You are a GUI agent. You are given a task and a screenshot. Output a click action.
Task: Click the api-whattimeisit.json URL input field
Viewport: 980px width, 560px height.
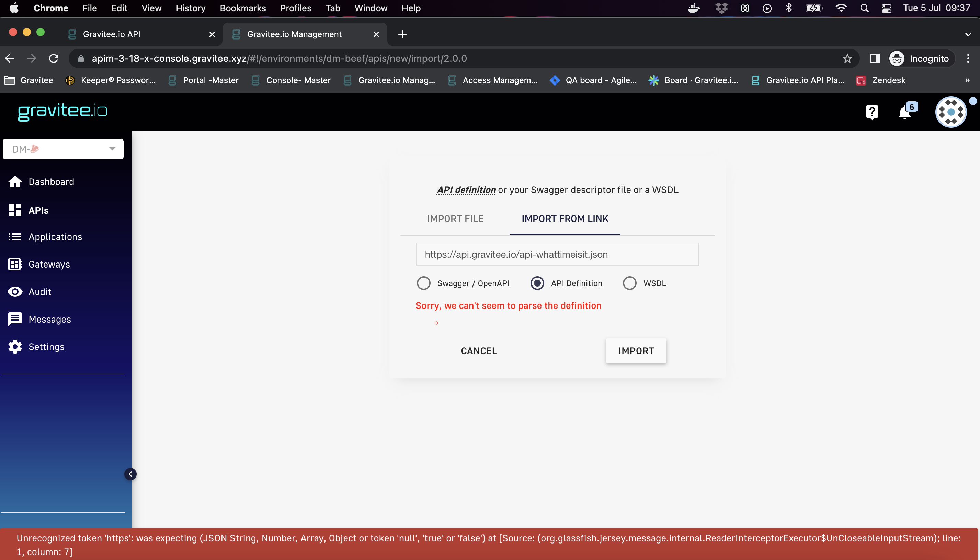[x=557, y=254]
